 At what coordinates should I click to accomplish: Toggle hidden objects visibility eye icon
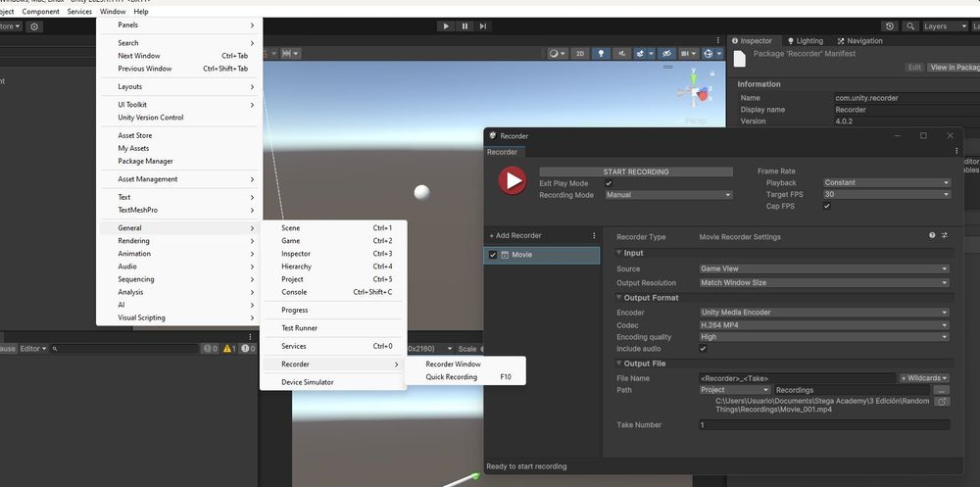click(x=666, y=54)
